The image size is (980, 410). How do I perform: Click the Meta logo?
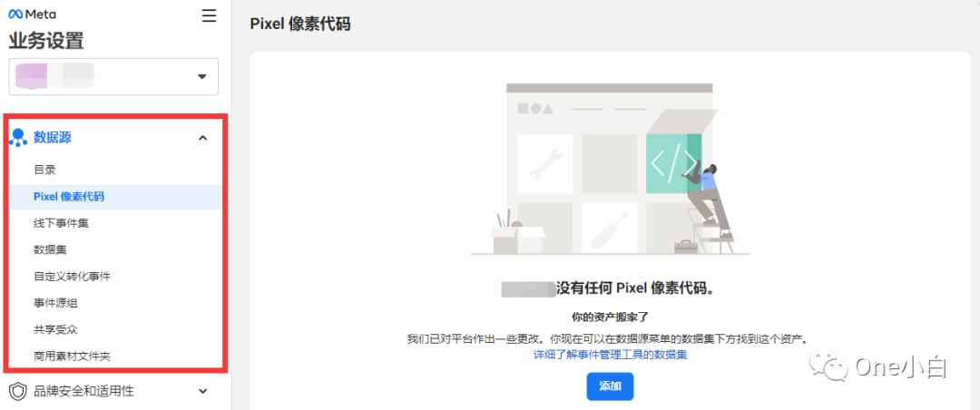point(32,15)
